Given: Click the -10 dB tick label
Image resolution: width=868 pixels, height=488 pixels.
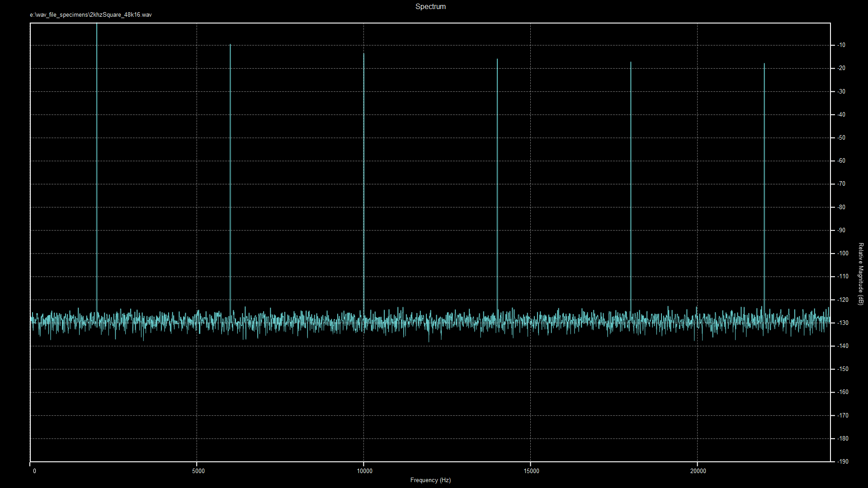Looking at the screenshot, I should [x=841, y=45].
